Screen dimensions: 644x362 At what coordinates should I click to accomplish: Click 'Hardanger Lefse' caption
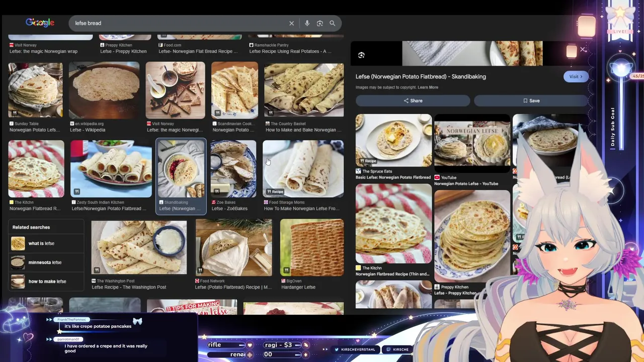tap(298, 287)
